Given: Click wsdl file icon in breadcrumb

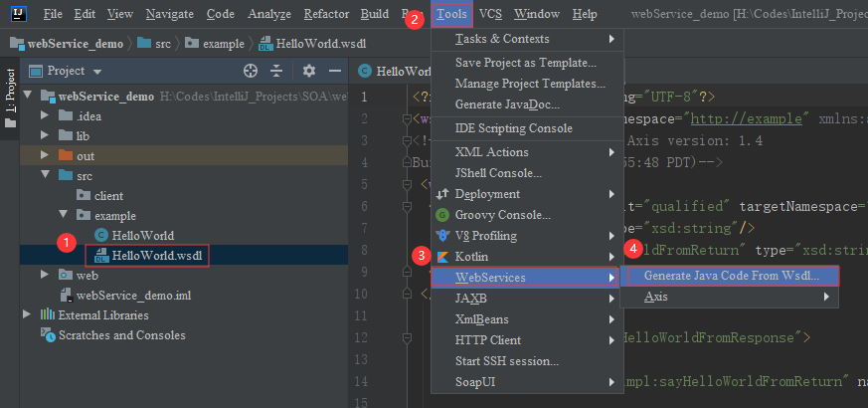Looking at the screenshot, I should point(265,43).
